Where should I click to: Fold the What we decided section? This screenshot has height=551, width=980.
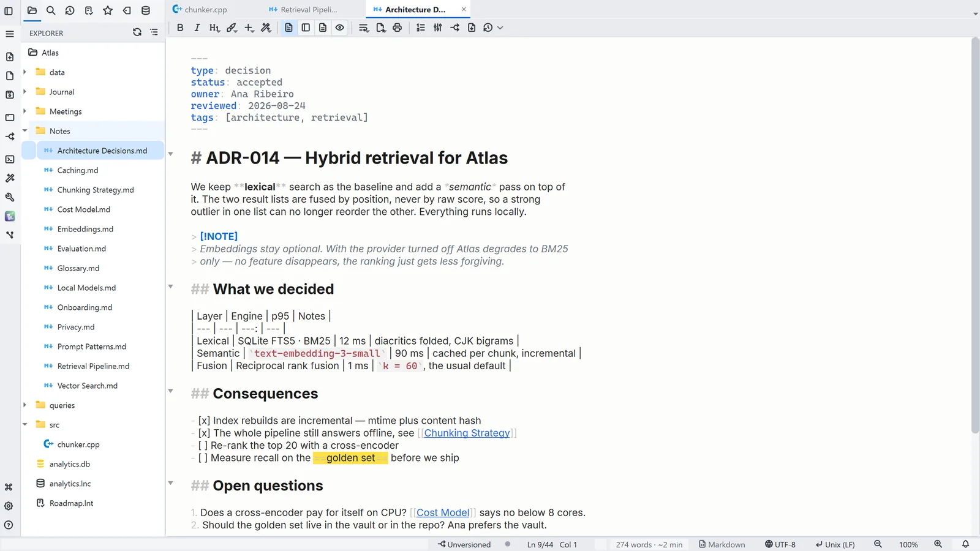(x=171, y=287)
